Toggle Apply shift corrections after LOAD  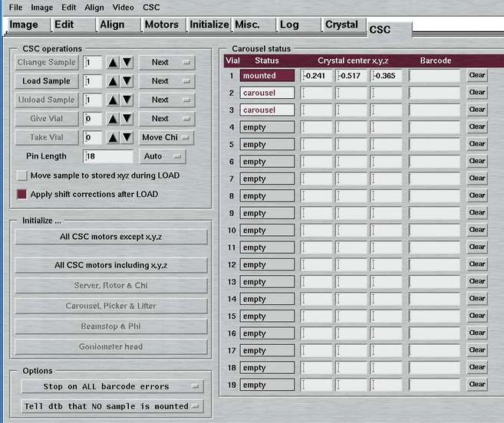[x=21, y=194]
